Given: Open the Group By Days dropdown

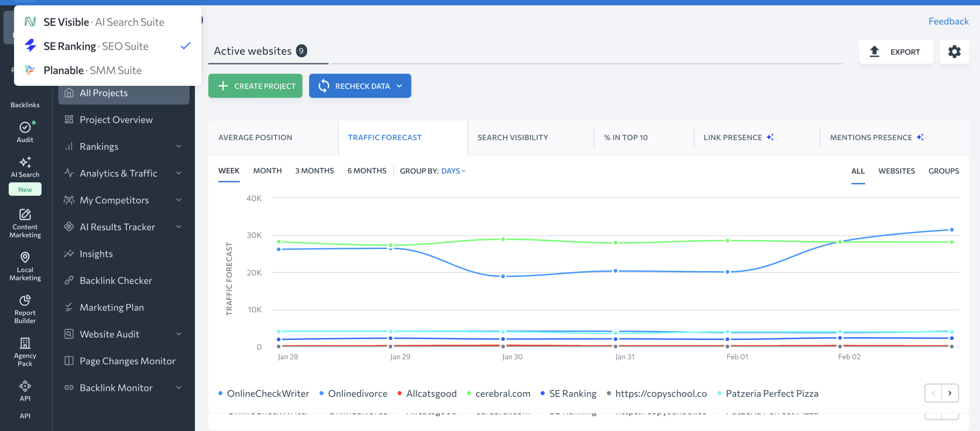Looking at the screenshot, I should tap(453, 171).
